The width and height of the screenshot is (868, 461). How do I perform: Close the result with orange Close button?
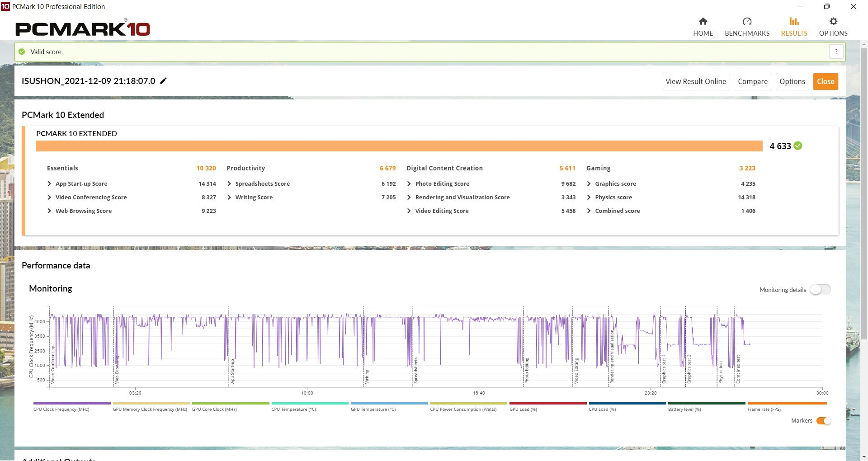point(826,81)
